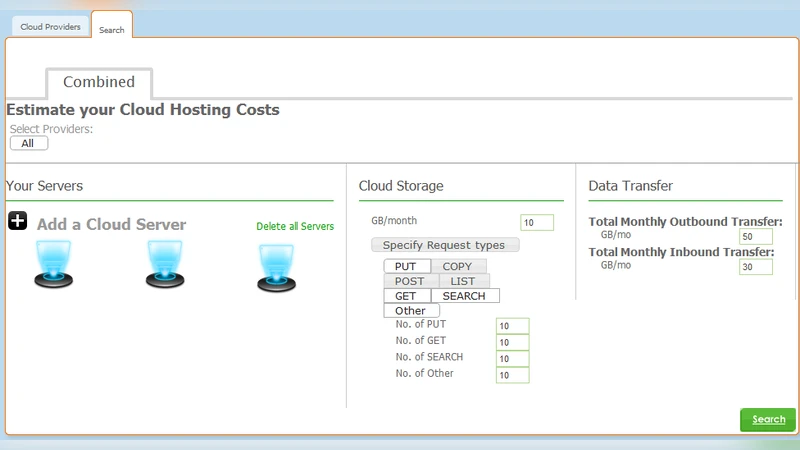
Task: Switch to the Combined tab
Action: click(98, 82)
